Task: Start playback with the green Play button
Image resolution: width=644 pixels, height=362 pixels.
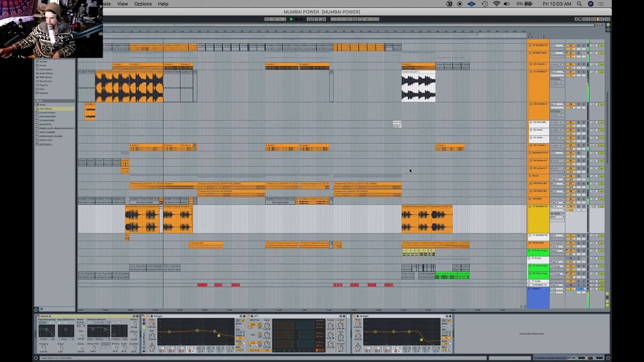Action: 291,19
